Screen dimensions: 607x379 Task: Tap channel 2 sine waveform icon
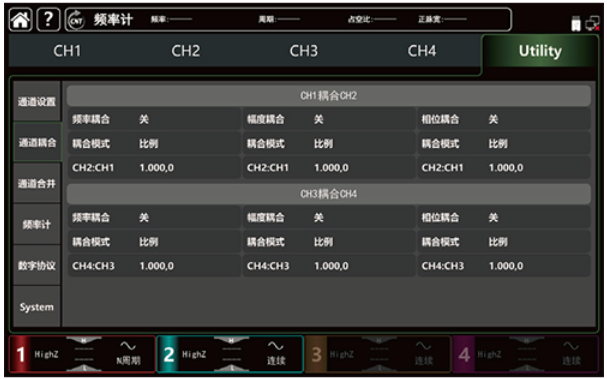coord(275,345)
